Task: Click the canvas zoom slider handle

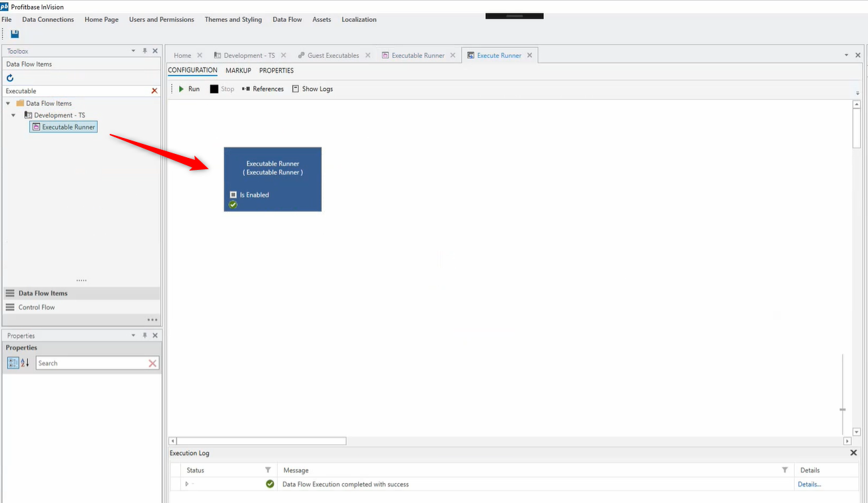Action: point(843,409)
